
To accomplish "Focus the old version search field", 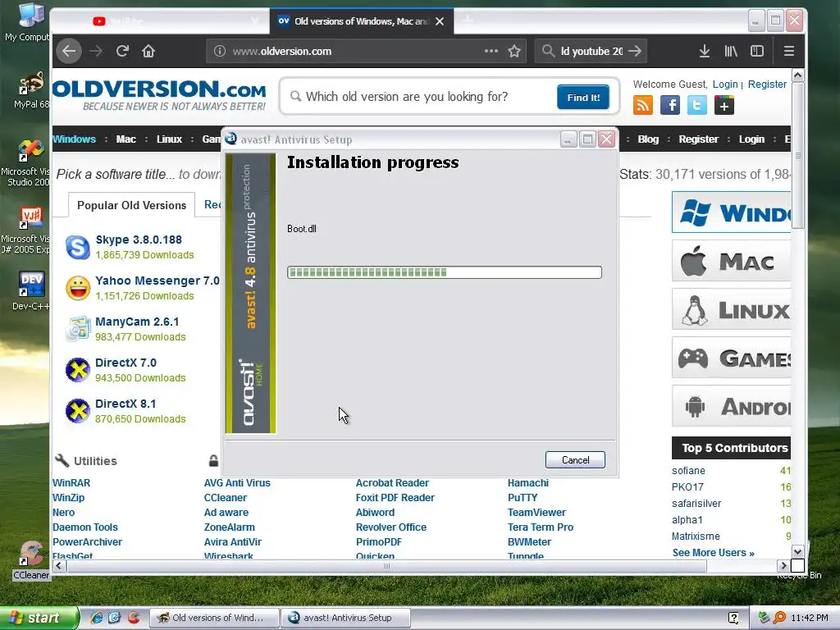I will (x=423, y=97).
